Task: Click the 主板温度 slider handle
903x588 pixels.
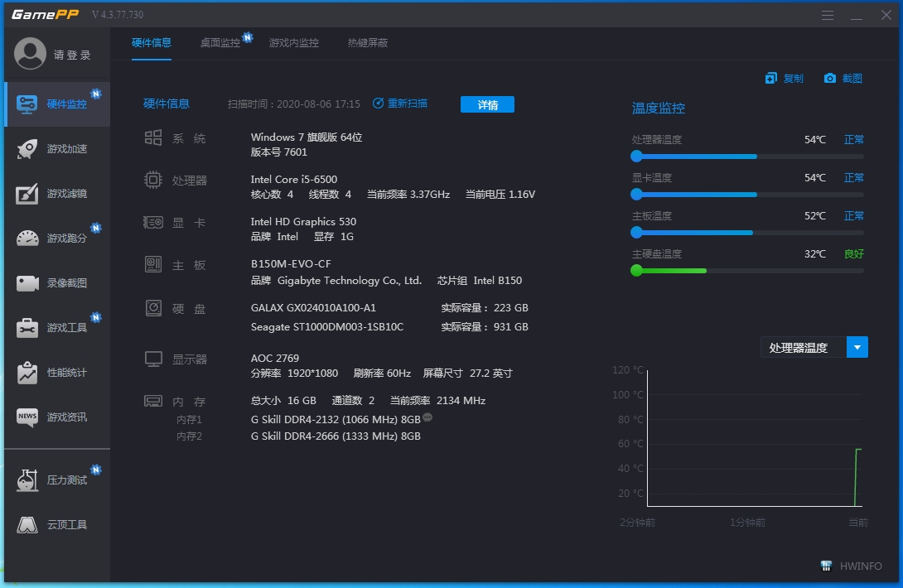Action: 636,233
